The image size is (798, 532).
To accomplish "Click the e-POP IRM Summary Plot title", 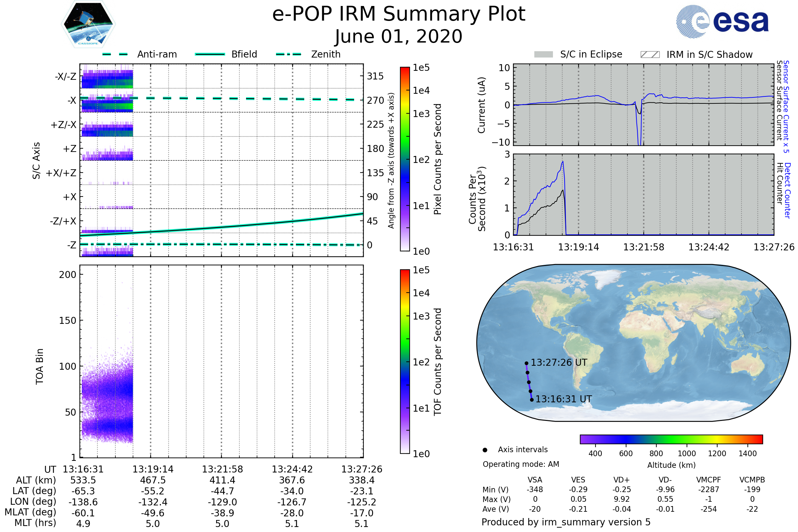I will (x=399, y=14).
